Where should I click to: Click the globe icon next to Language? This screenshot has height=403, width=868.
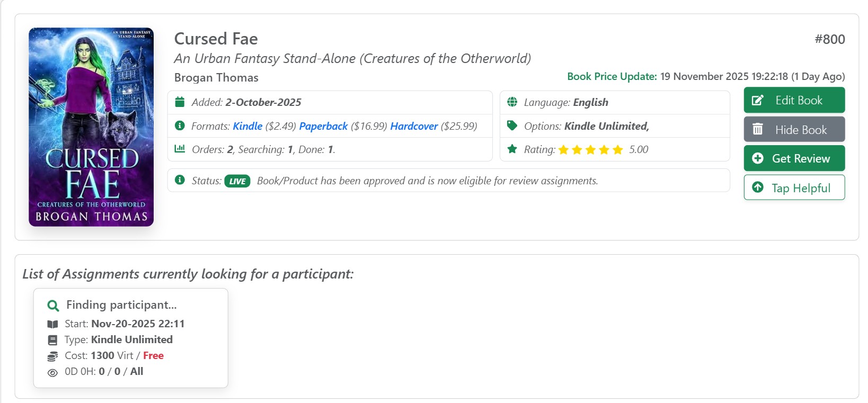[x=512, y=102]
